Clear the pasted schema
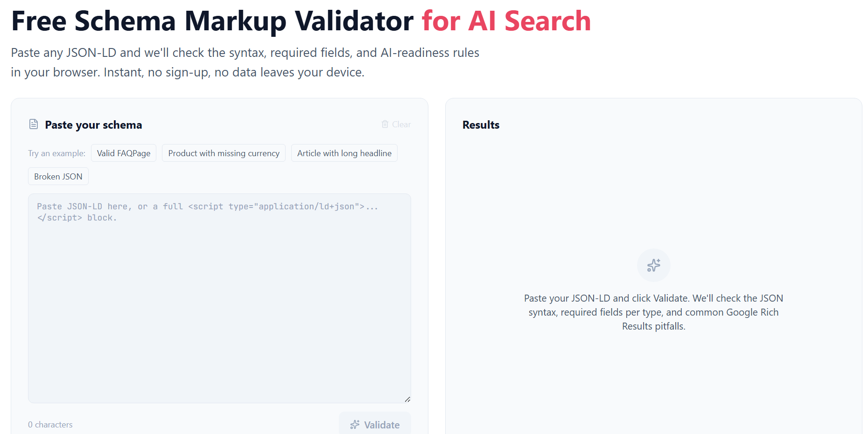Viewport: 868px width, 434px height. [396, 124]
